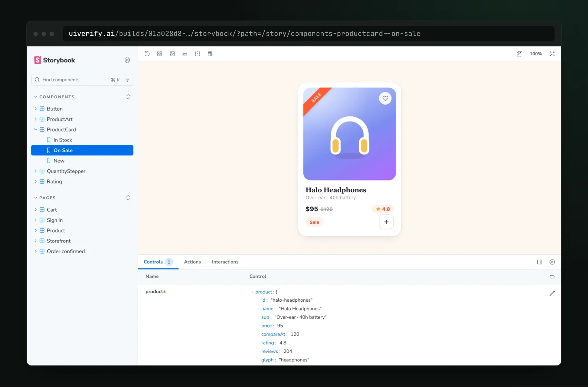Click the 100% zoom level
Image resolution: width=588 pixels, height=387 pixels.
point(536,54)
